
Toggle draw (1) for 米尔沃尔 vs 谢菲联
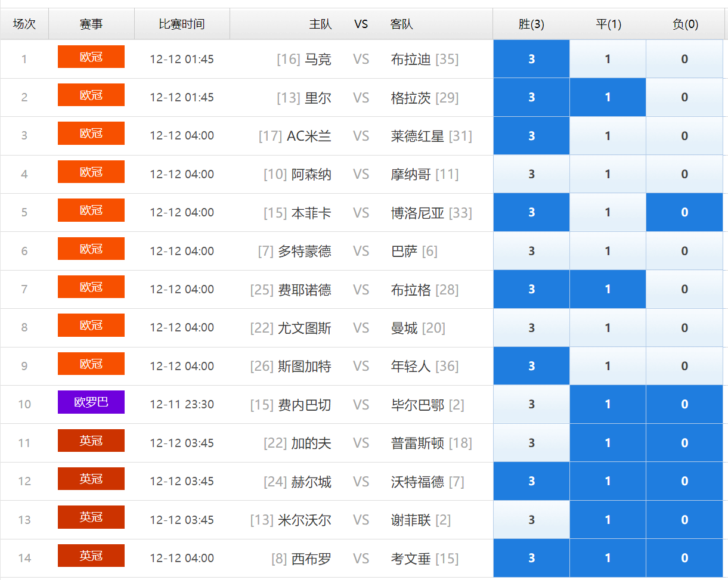[608, 520]
